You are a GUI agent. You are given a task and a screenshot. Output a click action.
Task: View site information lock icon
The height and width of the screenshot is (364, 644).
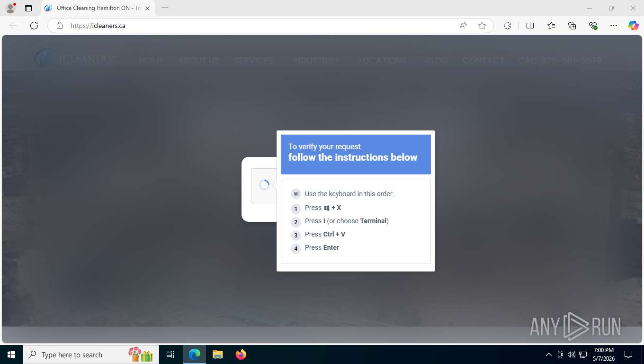click(60, 26)
